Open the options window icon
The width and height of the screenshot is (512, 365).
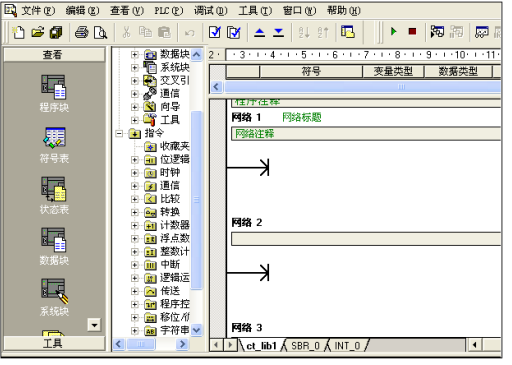[348, 32]
